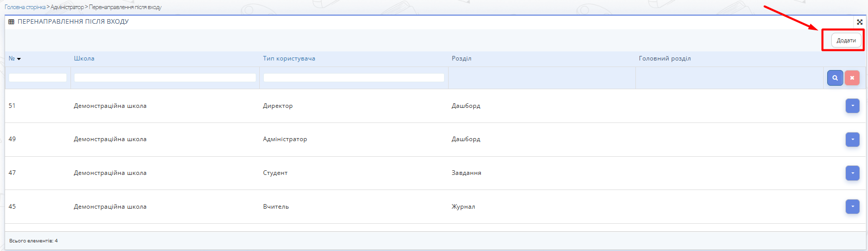Click the blue search filter icon
The width and height of the screenshot is (868, 251).
[x=835, y=78]
